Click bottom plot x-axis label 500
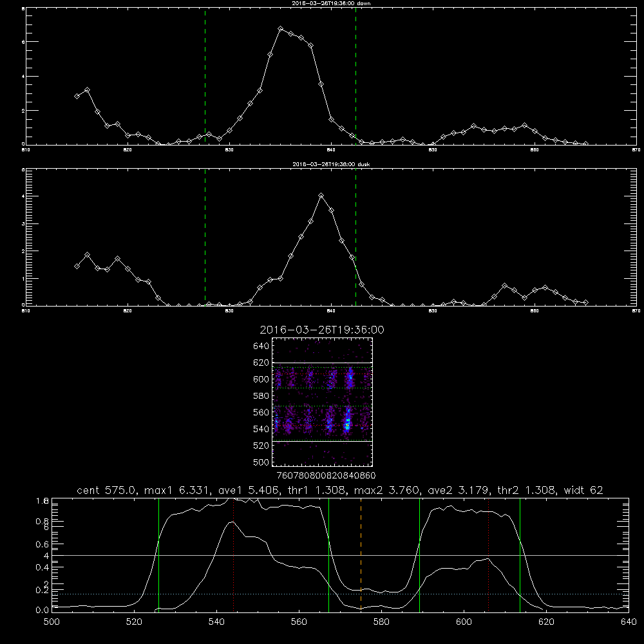The image size is (644, 644). point(52,621)
